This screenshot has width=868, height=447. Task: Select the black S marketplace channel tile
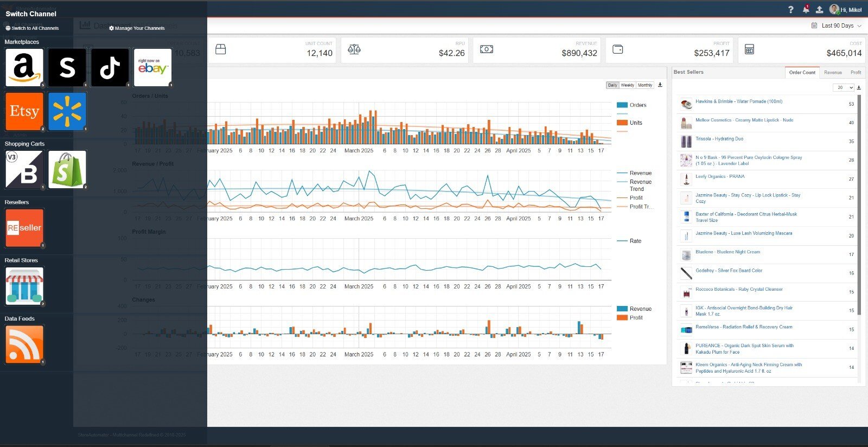(x=67, y=68)
